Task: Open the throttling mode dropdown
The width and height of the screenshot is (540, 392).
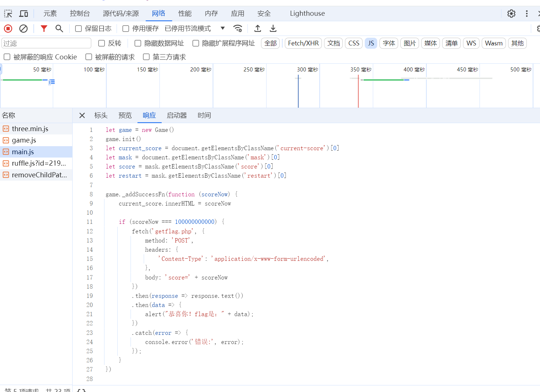Action: [222, 29]
